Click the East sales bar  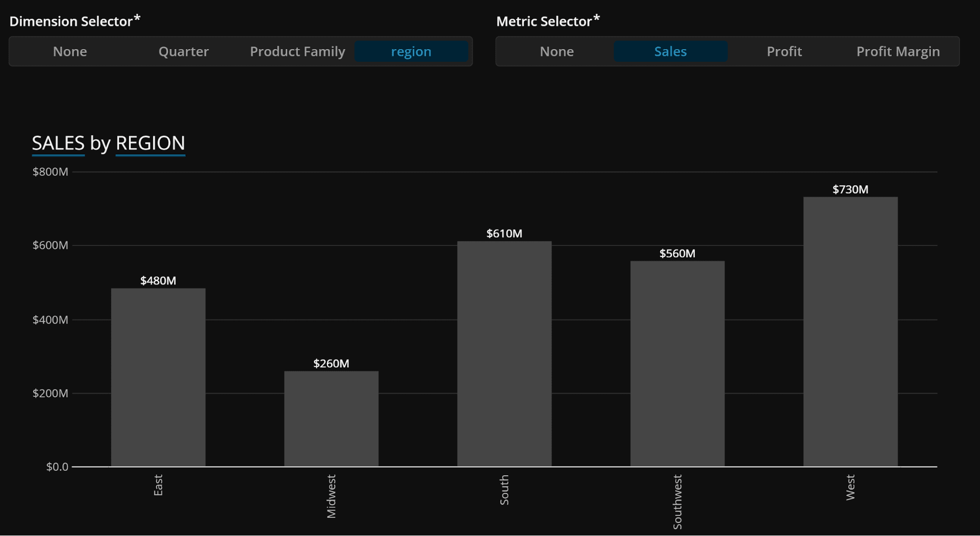pos(158,377)
